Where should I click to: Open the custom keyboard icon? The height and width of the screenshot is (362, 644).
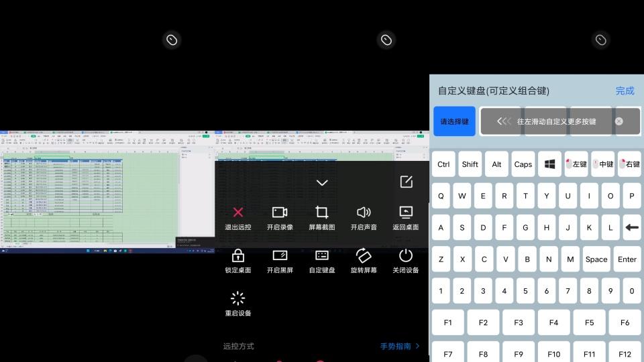click(322, 255)
